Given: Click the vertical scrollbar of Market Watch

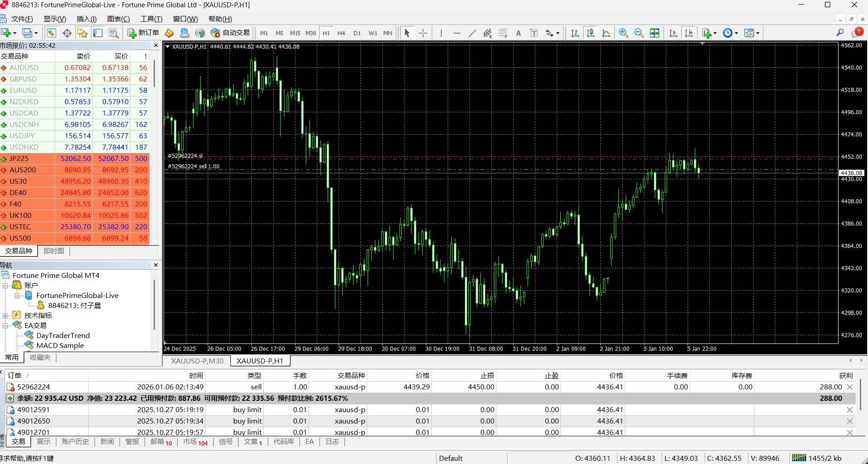Looking at the screenshot, I should point(155,73).
